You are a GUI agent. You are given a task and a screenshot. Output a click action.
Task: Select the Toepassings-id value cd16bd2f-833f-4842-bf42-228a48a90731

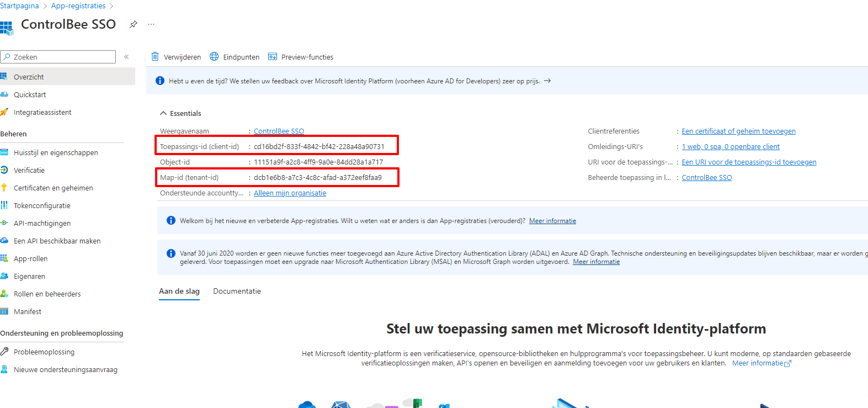[x=319, y=146]
